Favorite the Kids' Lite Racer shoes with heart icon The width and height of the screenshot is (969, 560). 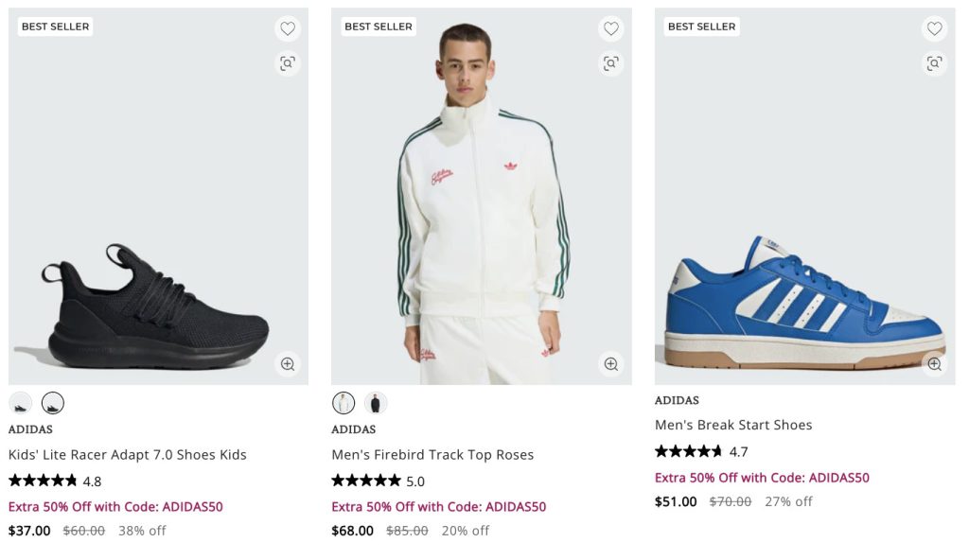pos(288,28)
